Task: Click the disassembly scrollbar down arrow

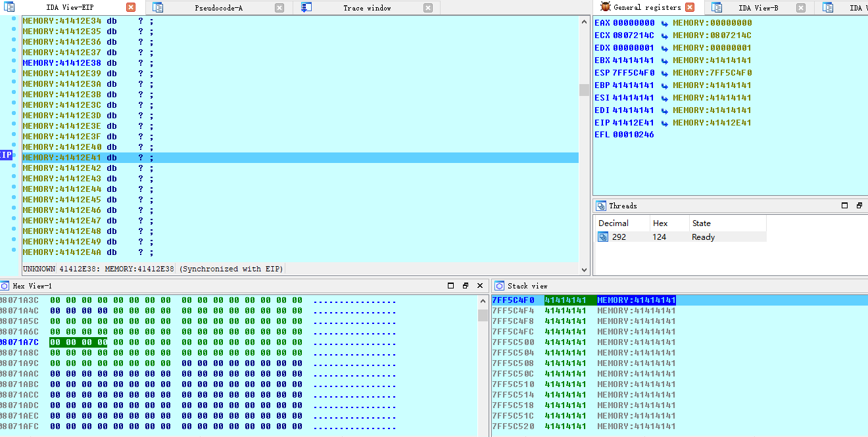Action: (585, 269)
